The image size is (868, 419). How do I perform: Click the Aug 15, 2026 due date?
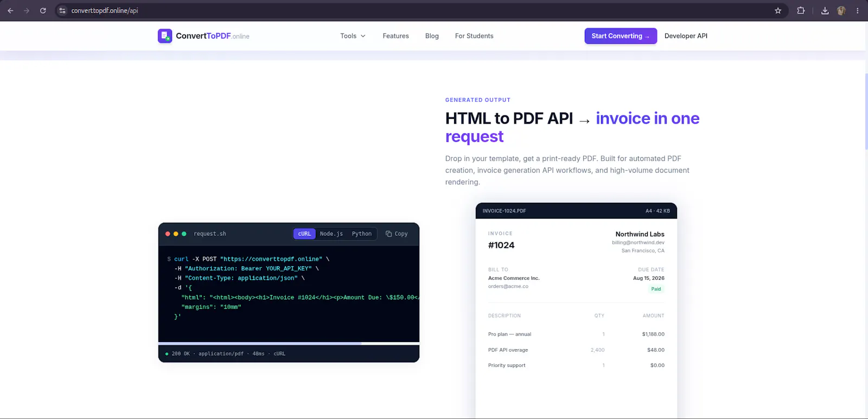[648, 278]
